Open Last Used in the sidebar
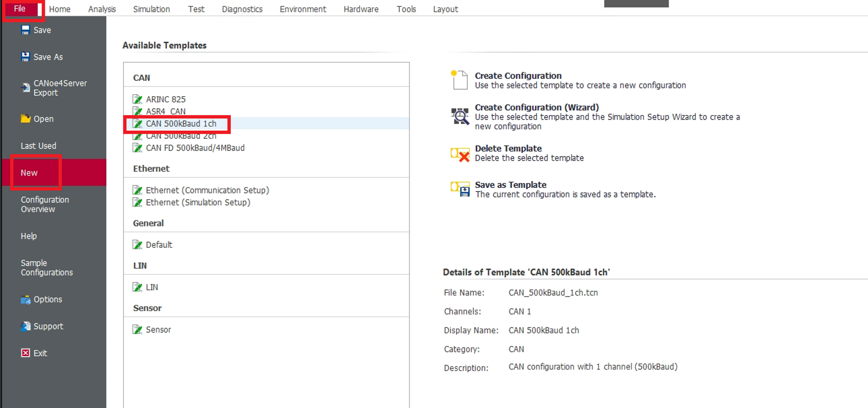 (x=39, y=146)
